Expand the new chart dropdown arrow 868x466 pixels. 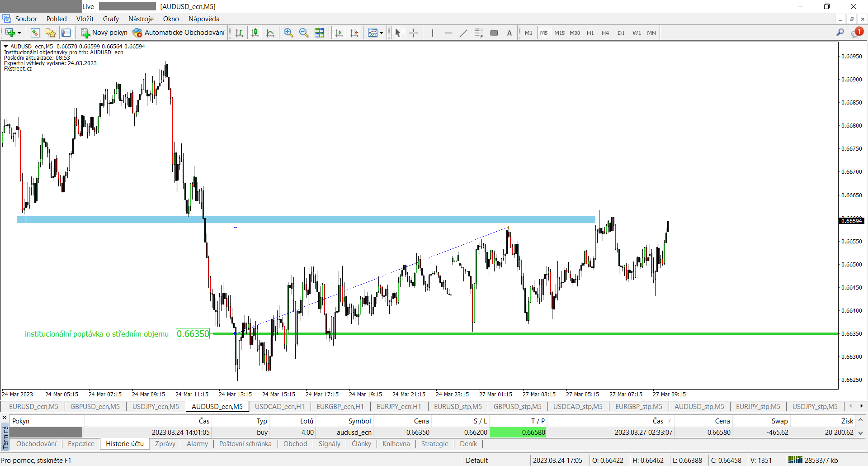(19, 33)
